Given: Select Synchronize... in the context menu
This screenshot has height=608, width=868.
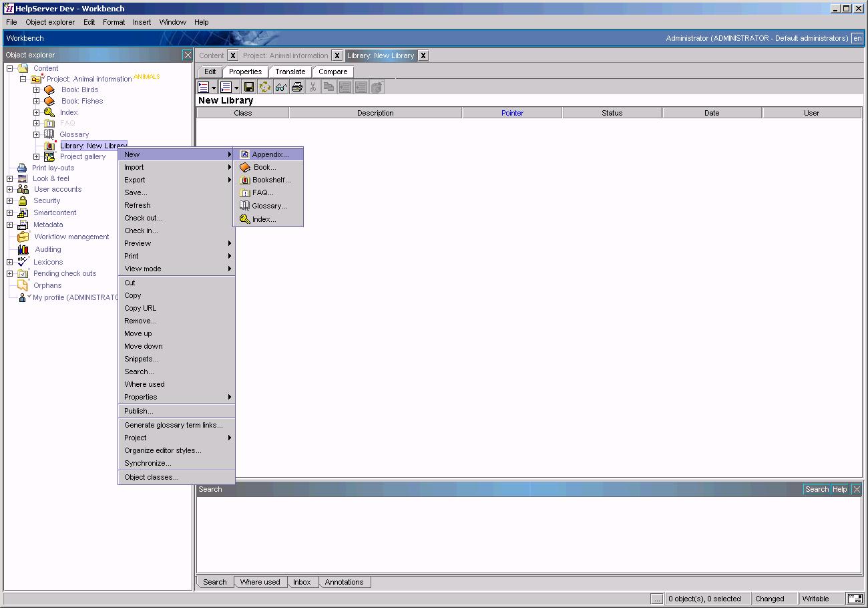Looking at the screenshot, I should click(x=176, y=463).
